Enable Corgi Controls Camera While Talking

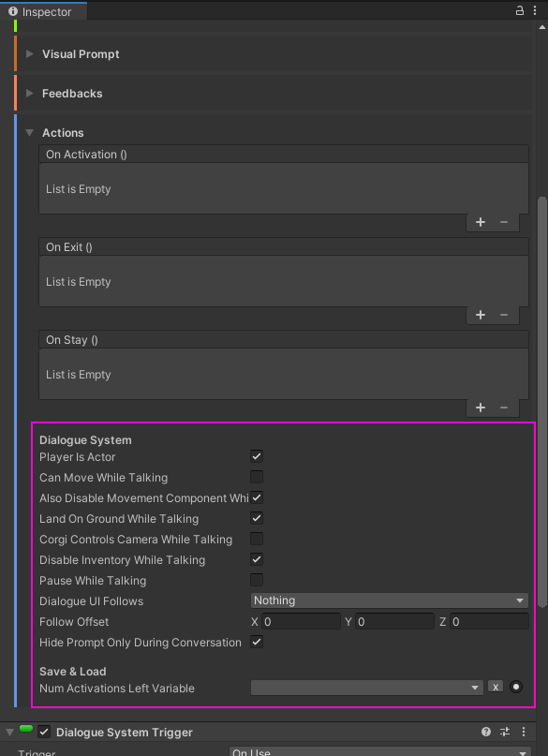point(257,539)
